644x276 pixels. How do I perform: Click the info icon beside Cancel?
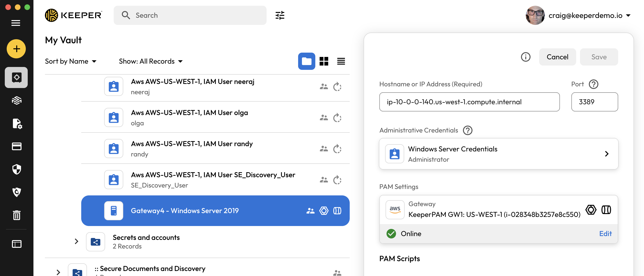[526, 57]
